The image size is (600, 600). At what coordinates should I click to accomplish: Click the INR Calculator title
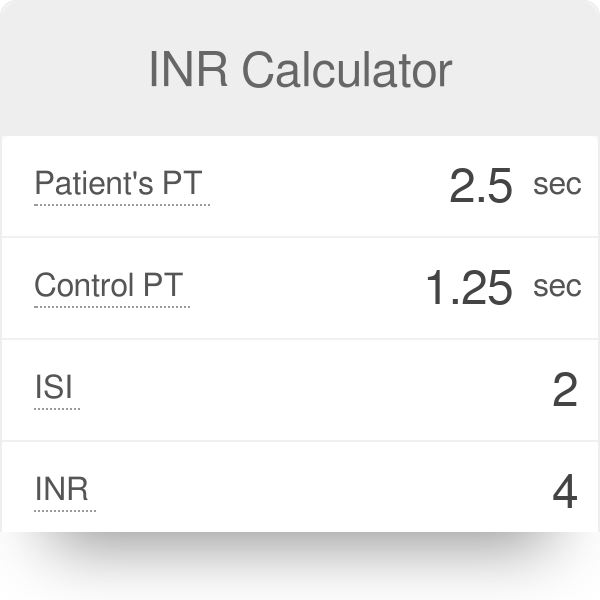pos(301,70)
